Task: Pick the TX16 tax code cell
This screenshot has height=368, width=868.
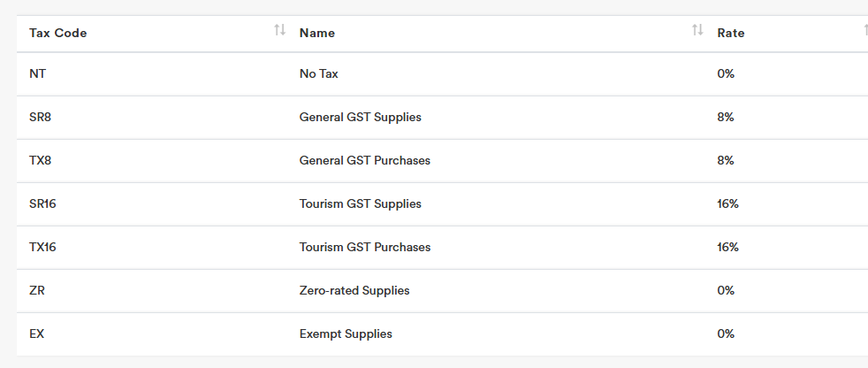Action: [x=43, y=247]
